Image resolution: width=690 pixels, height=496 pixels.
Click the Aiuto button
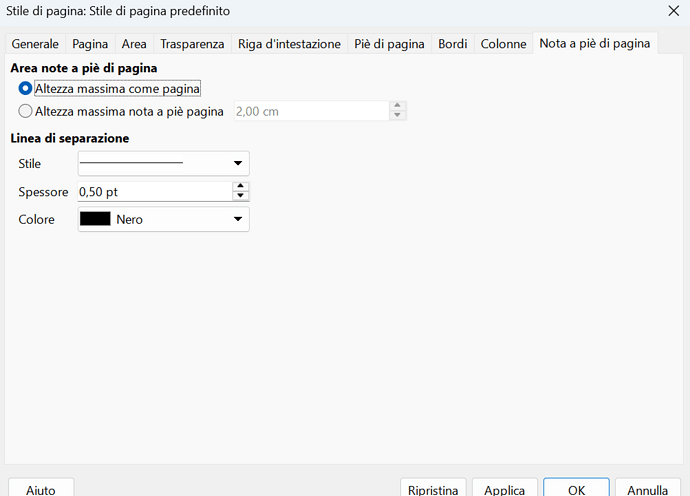click(41, 489)
